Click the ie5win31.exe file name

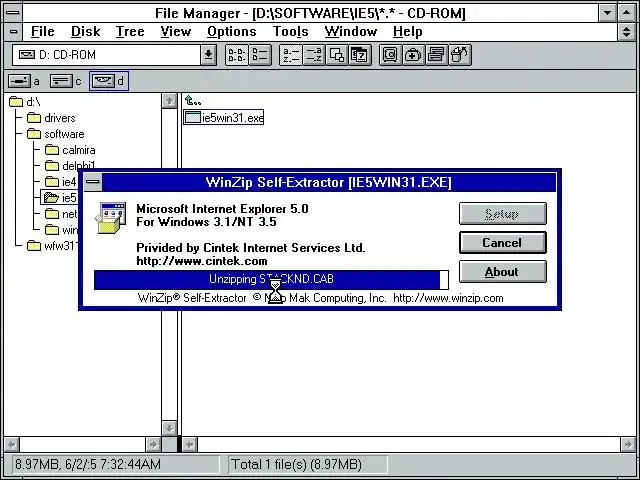pyautogui.click(x=233, y=118)
